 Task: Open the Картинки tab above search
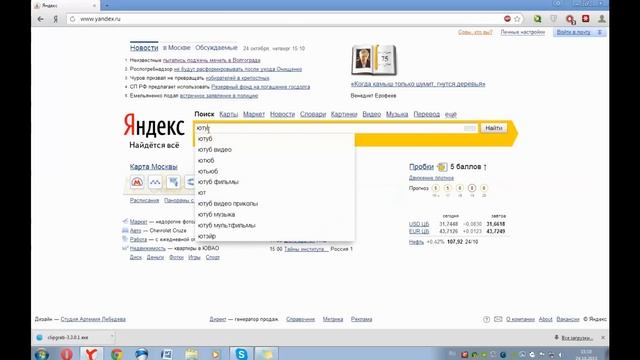(344, 114)
